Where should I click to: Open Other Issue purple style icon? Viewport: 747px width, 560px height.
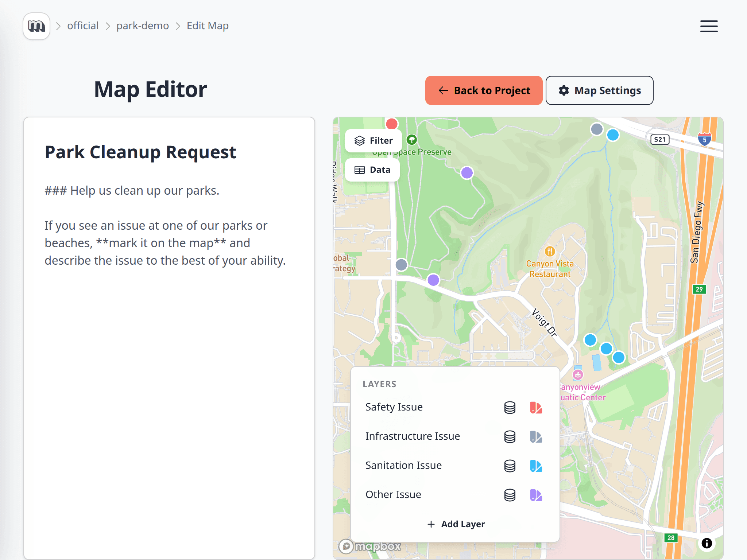tap(536, 495)
